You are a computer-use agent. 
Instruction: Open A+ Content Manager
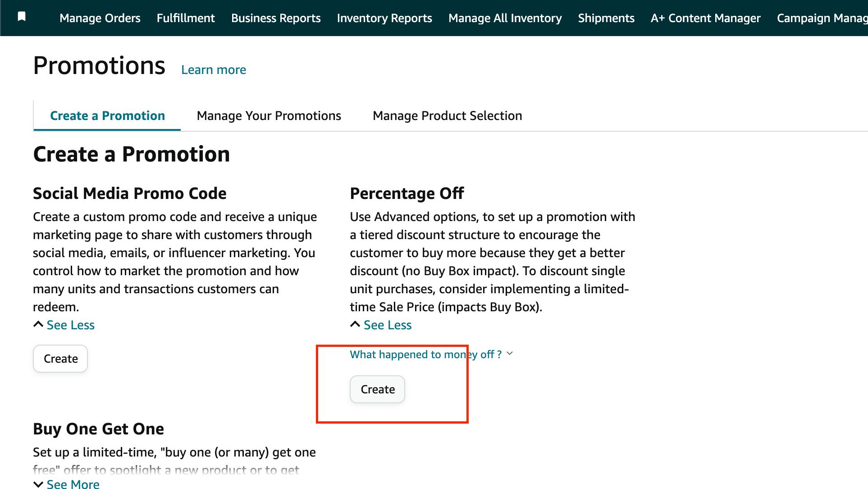[x=705, y=18]
